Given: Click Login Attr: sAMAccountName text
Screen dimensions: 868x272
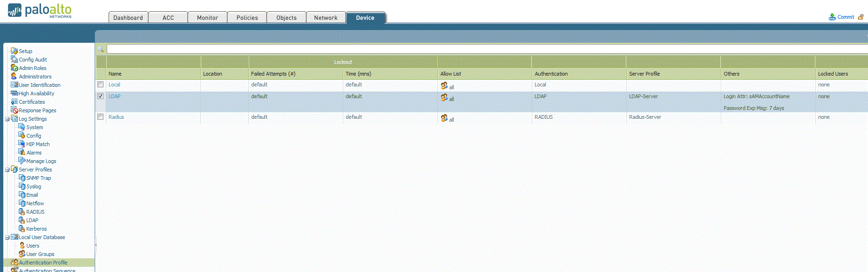Looking at the screenshot, I should tap(757, 96).
